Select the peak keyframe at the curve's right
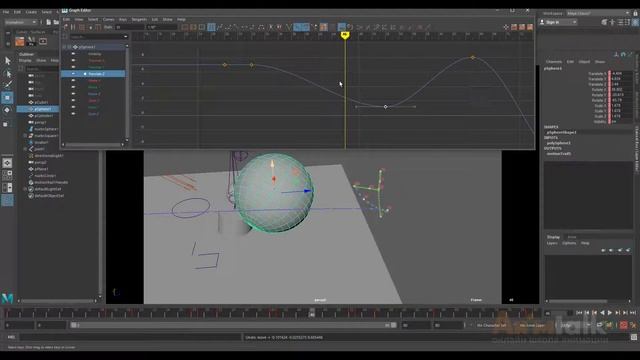This screenshot has height=360, width=640. point(473,58)
